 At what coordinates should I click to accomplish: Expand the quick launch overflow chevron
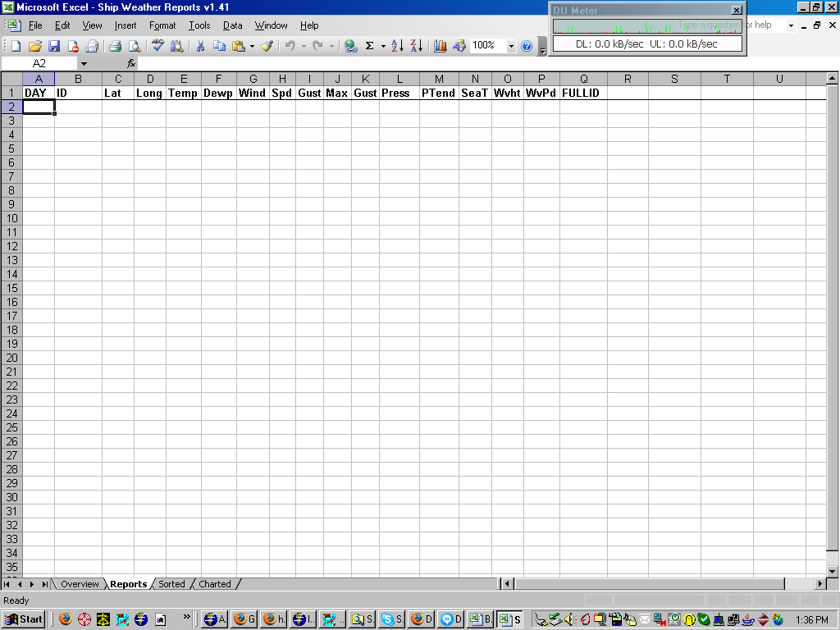(x=186, y=617)
